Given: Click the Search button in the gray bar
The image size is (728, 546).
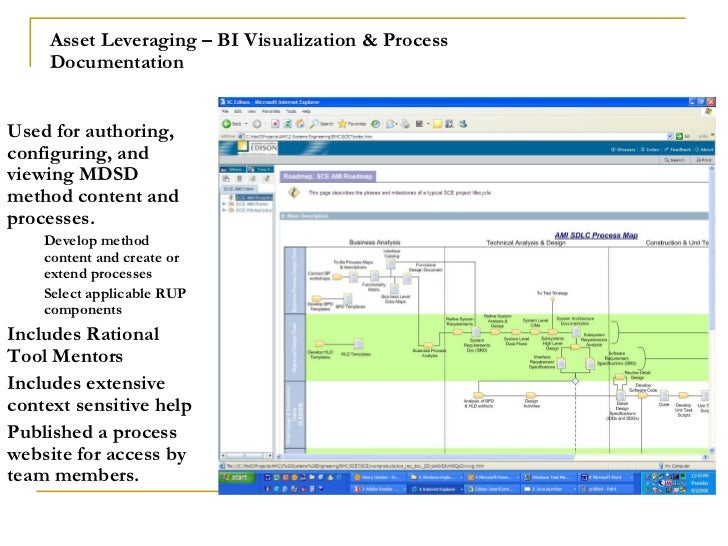Looking at the screenshot, I should click(x=675, y=160).
